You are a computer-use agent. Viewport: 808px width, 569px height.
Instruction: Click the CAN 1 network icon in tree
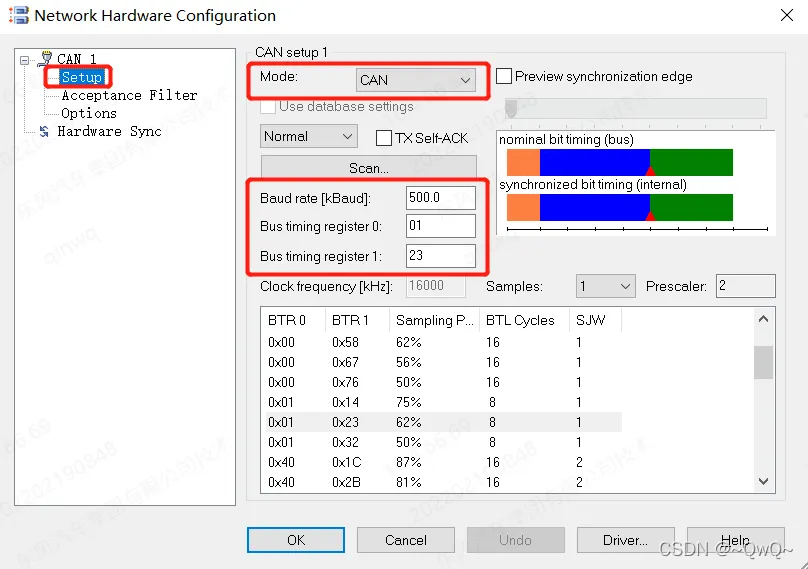pyautogui.click(x=44, y=59)
